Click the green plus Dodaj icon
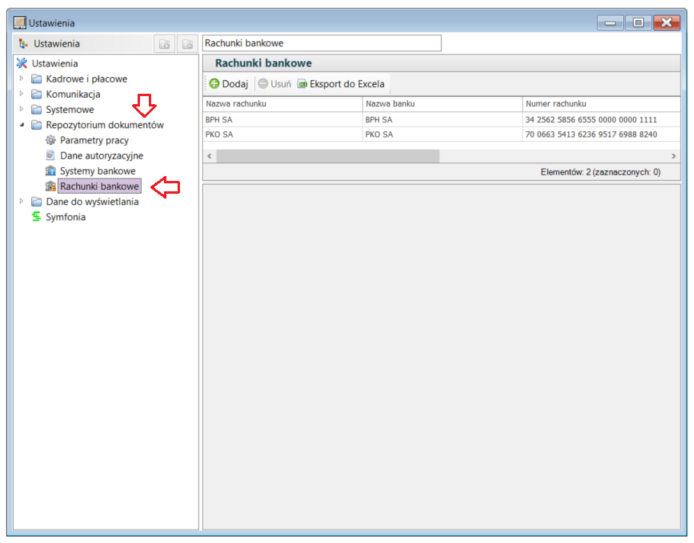 [x=214, y=84]
